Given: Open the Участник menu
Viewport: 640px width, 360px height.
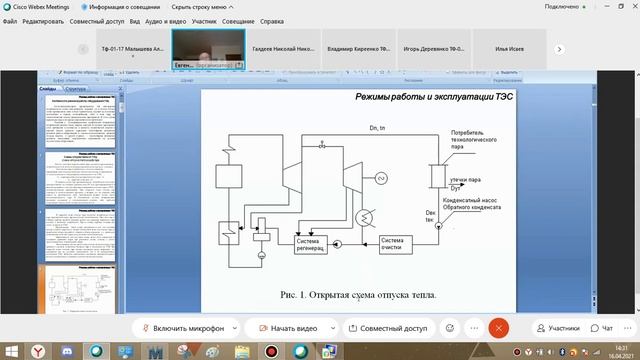Looking at the screenshot, I should (204, 21).
